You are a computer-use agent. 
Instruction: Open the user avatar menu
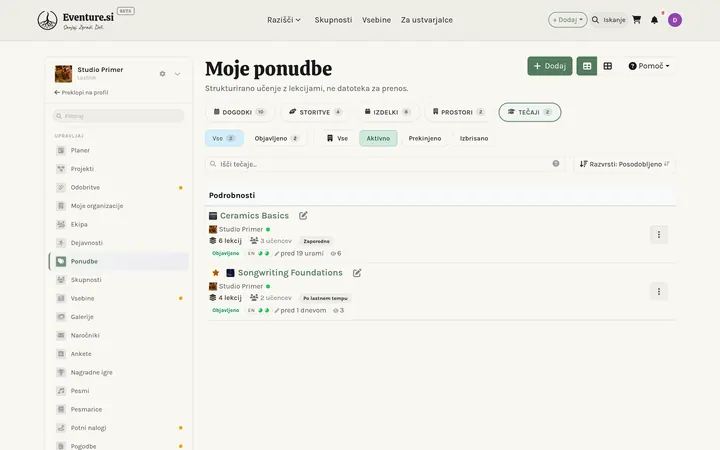(675, 20)
